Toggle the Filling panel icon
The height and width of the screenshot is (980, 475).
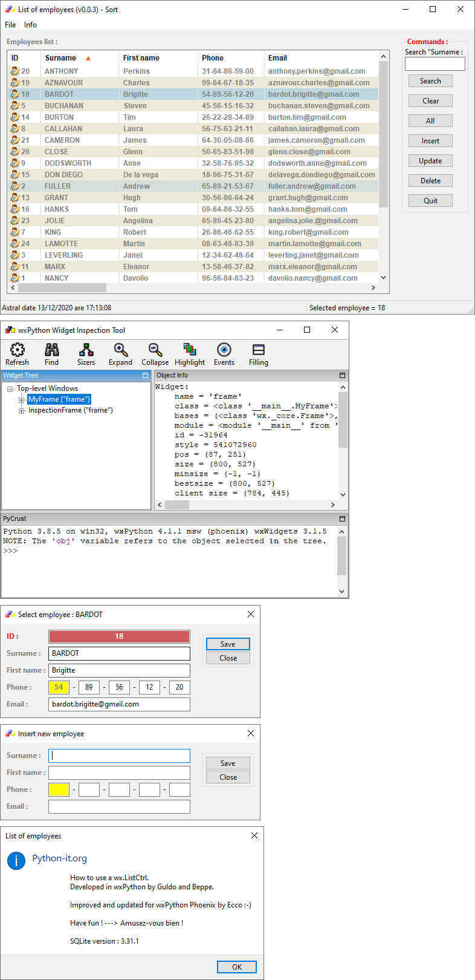coord(259,350)
